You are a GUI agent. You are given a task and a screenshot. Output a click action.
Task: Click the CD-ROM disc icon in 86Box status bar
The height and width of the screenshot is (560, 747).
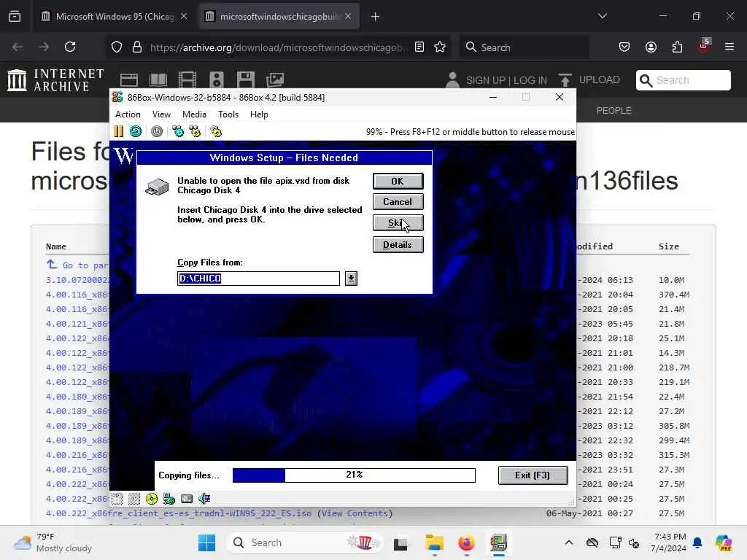[152, 499]
